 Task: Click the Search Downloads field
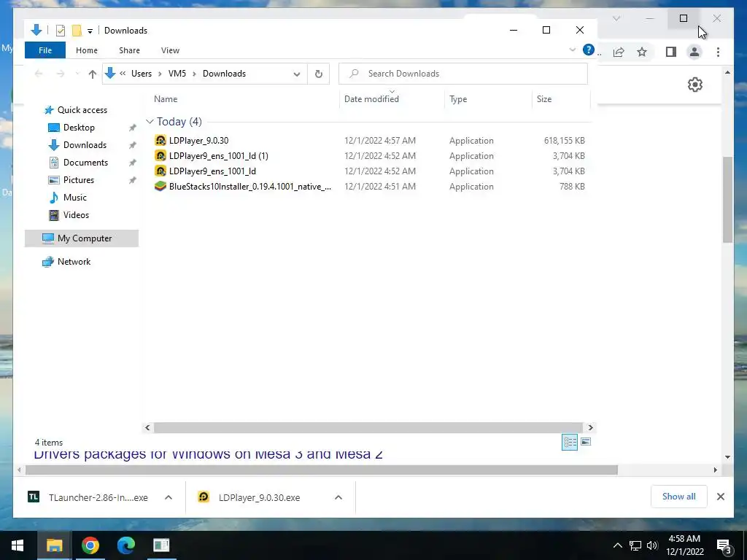pos(463,74)
